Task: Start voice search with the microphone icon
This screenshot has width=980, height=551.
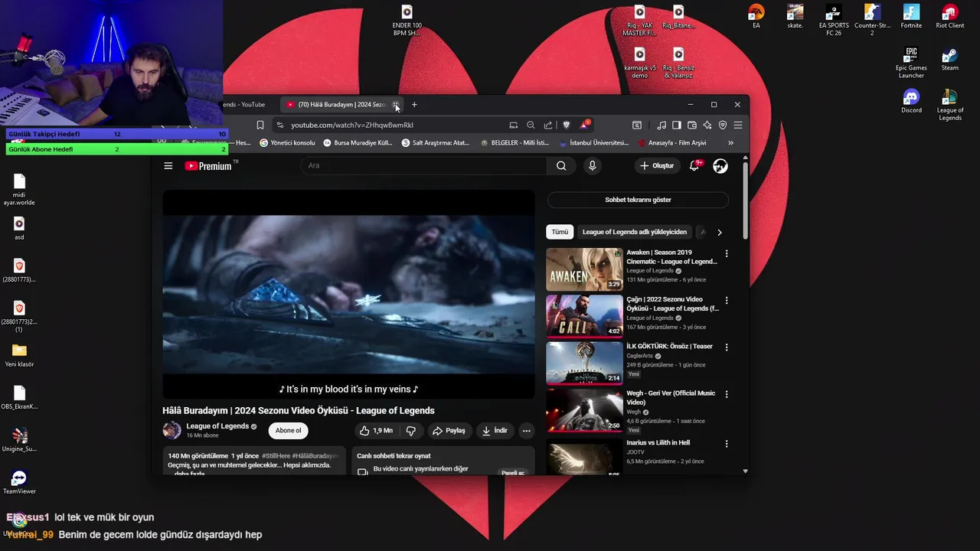Action: tap(592, 166)
